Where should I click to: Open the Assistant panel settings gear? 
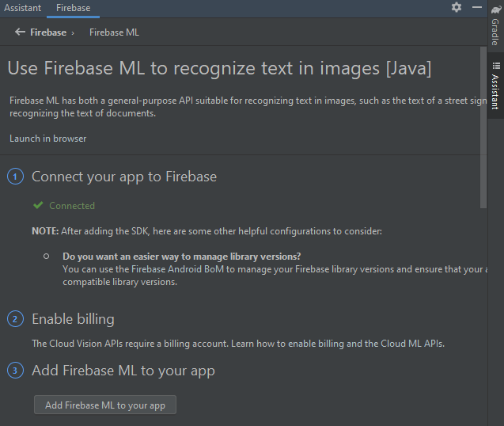coord(457,7)
